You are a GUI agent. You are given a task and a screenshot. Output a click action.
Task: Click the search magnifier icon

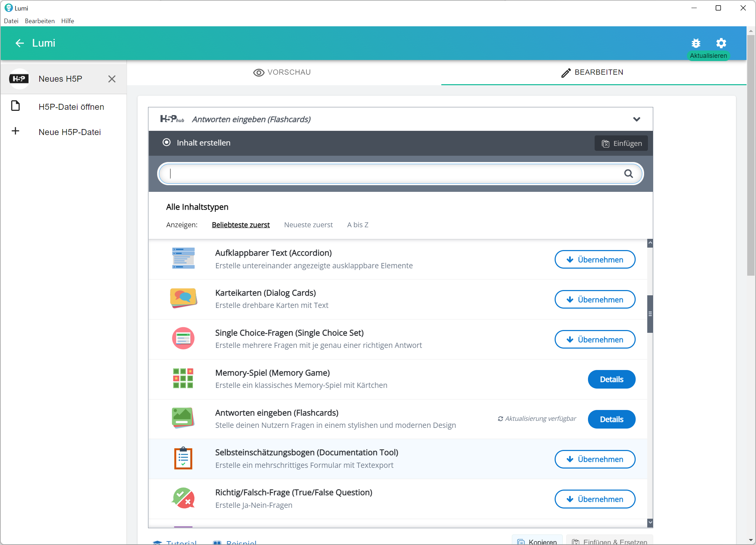click(x=628, y=174)
